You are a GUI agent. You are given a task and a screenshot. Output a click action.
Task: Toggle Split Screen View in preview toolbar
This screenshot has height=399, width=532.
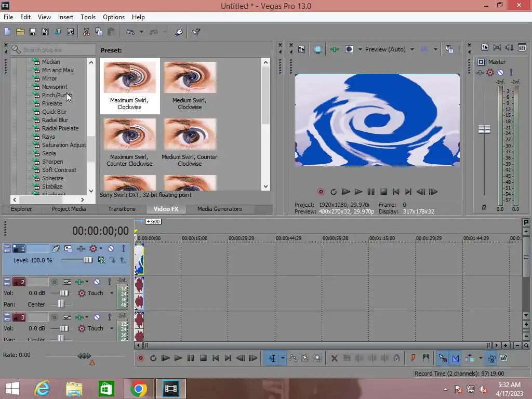pyautogui.click(x=349, y=49)
